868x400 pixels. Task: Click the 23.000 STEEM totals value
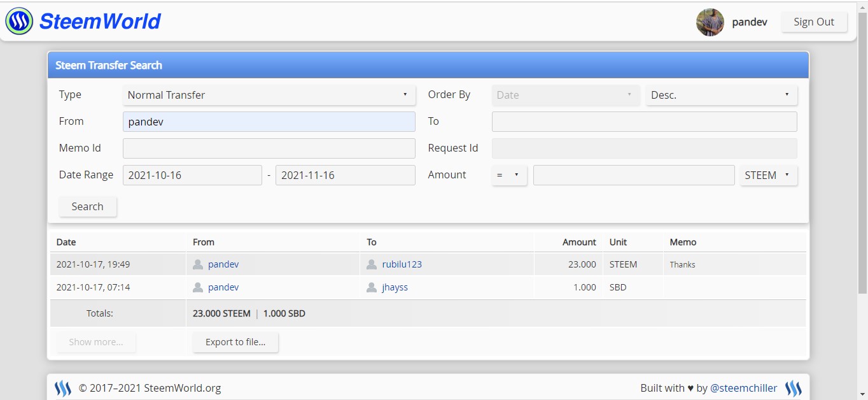221,313
